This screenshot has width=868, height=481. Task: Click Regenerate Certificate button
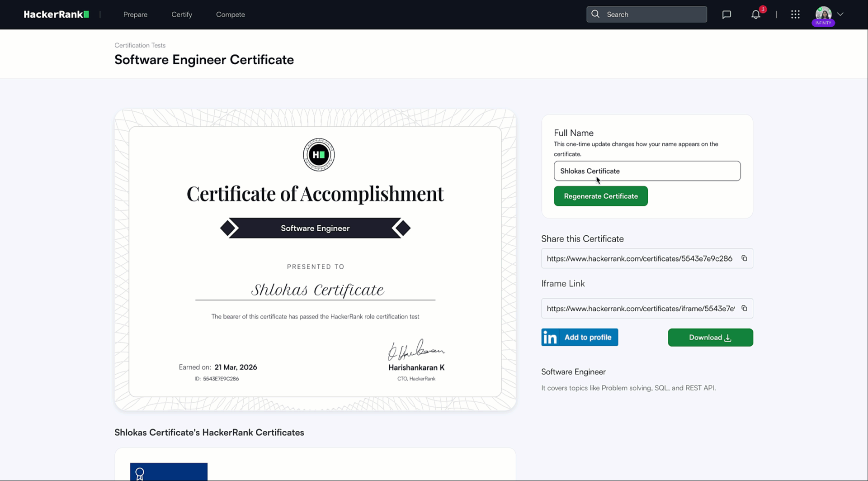[600, 196]
